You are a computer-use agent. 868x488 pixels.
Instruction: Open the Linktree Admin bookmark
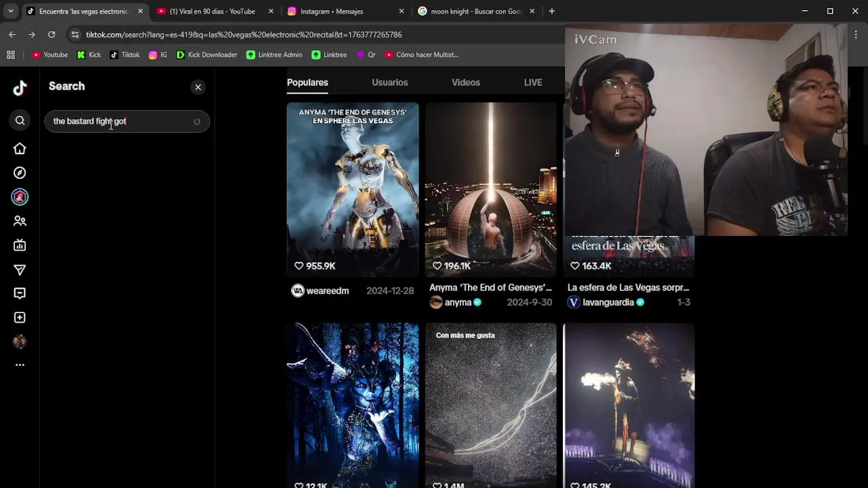(274, 55)
